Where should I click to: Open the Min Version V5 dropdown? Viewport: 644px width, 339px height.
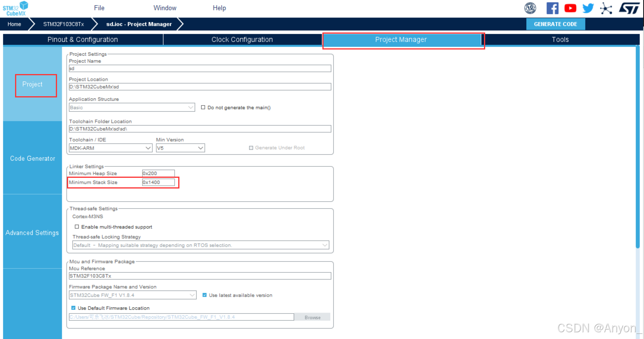(x=180, y=148)
